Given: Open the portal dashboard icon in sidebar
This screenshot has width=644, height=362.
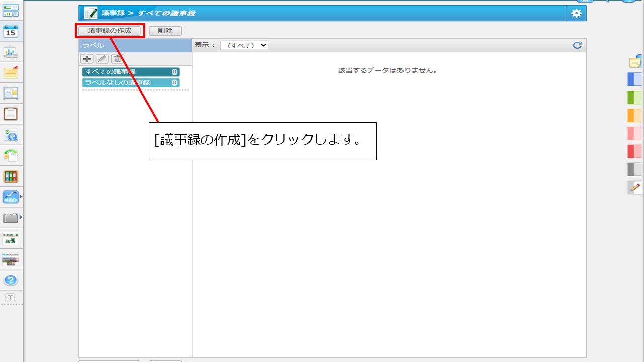Looking at the screenshot, I should click(11, 10).
